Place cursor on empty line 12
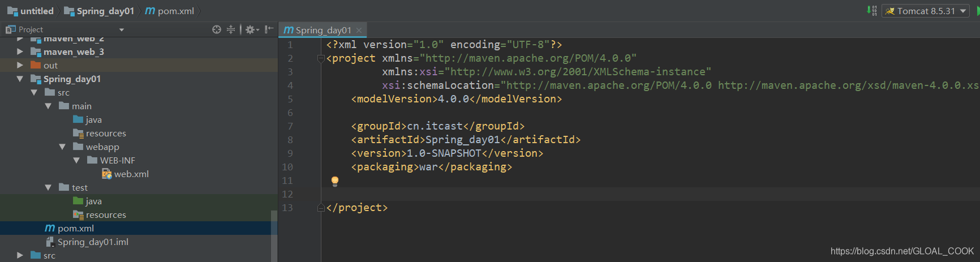 click(650, 194)
